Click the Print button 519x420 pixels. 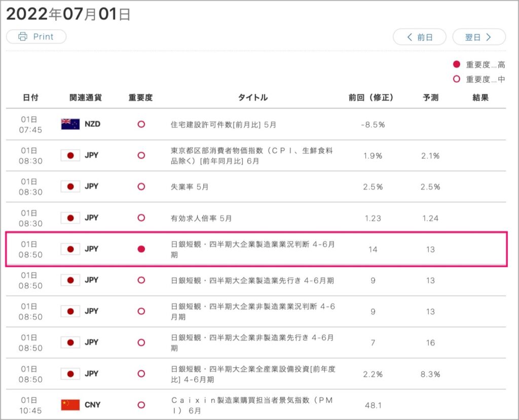[36, 36]
